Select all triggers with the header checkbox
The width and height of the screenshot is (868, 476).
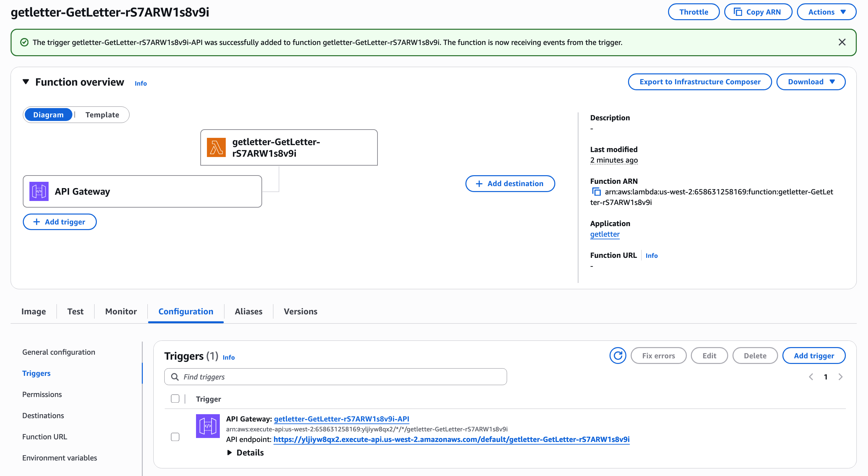tap(175, 399)
